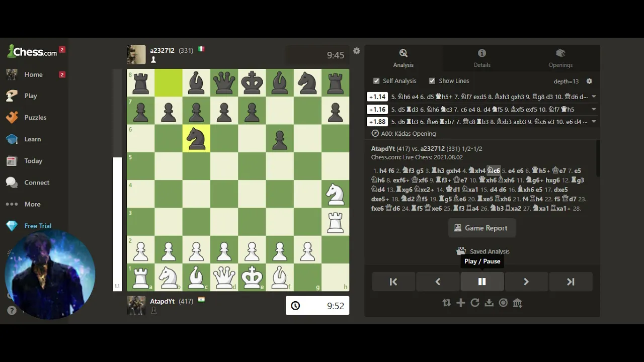The width and height of the screenshot is (644, 362).
Task: Toggle the Self Analysis checkbox
Action: pyautogui.click(x=376, y=81)
